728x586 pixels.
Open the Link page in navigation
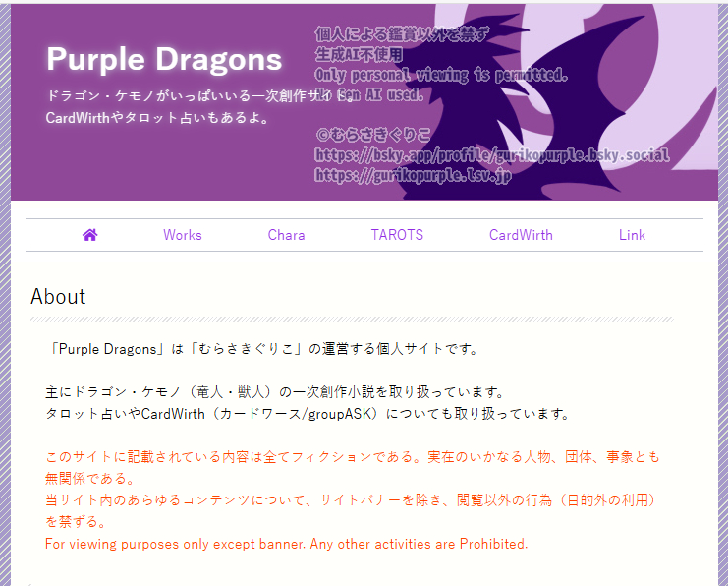pos(632,235)
